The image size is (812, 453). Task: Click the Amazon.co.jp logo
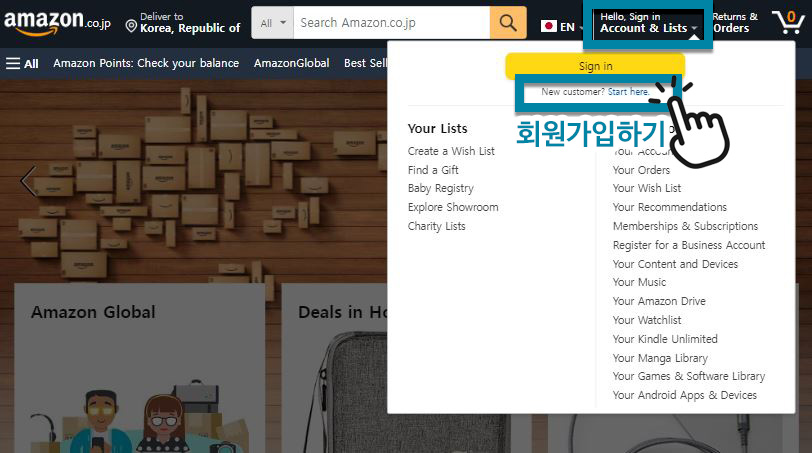point(57,23)
